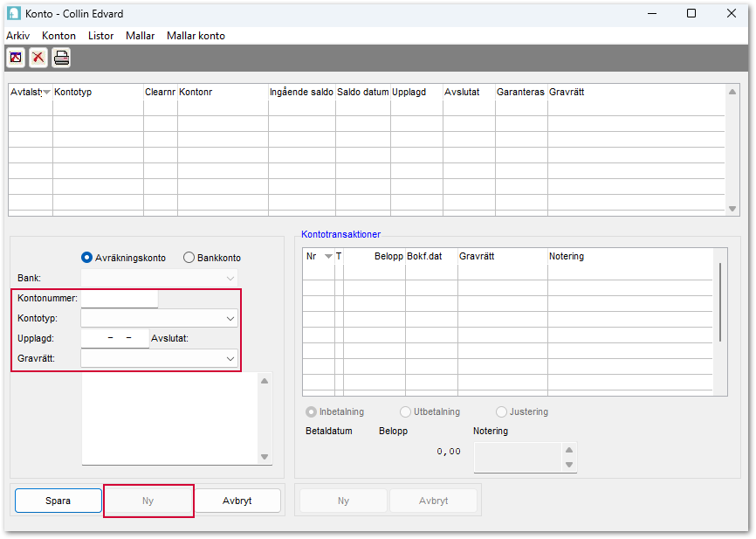756x539 pixels.
Task: Click the Ingående saldo column header
Action: click(x=302, y=93)
